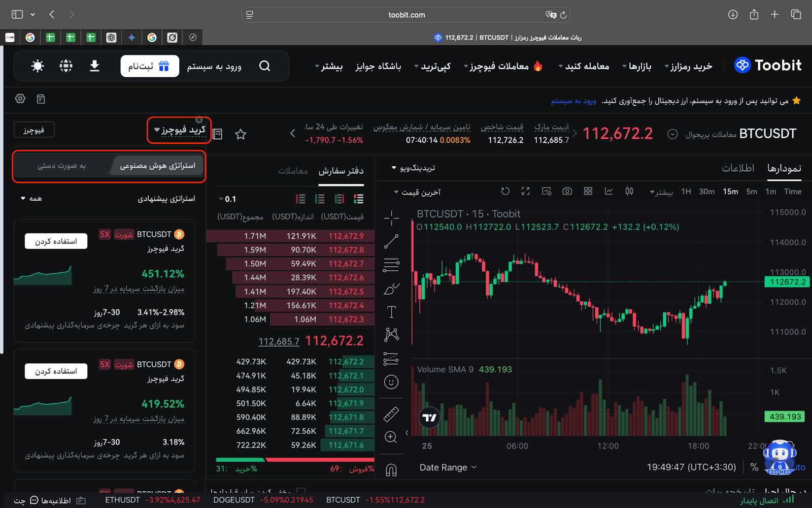The image size is (812, 508).
Task: Click the Toobit logo
Action: click(768, 66)
